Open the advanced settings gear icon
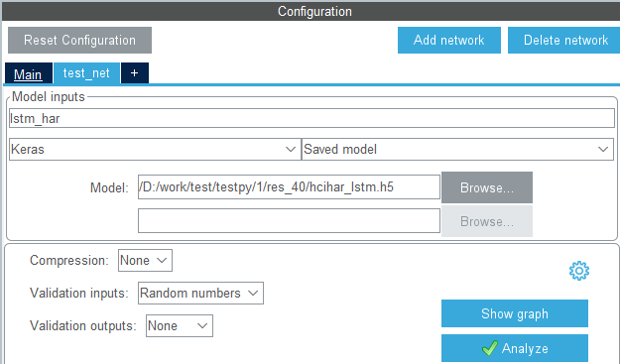The width and height of the screenshot is (620, 364). click(x=579, y=271)
